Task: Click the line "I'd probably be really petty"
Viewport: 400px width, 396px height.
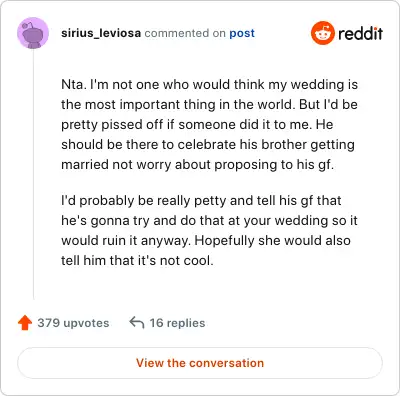Action: click(x=201, y=201)
